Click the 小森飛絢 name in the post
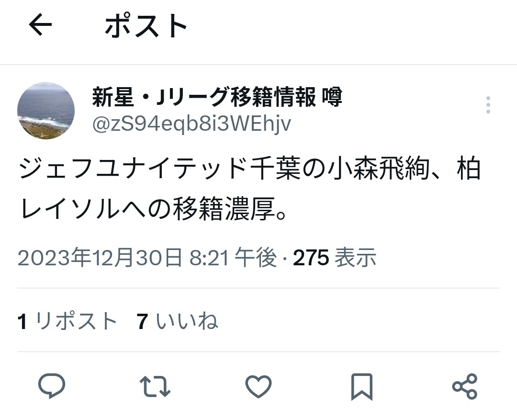This screenshot has width=517, height=420. (x=378, y=169)
